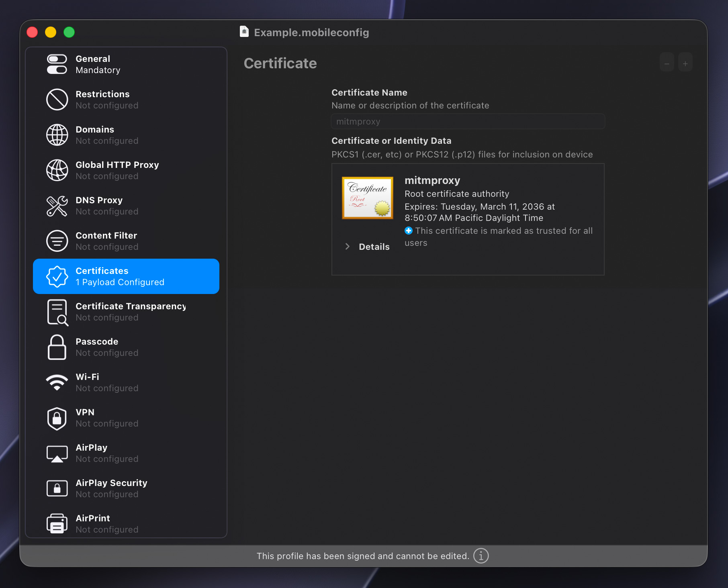
Task: Click the Global HTTP Proxy globe icon
Action: [57, 170]
